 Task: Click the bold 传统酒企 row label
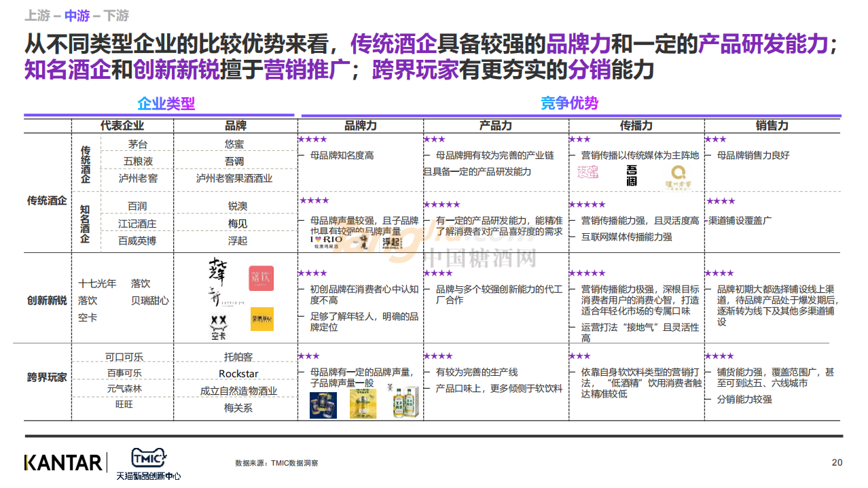point(47,201)
